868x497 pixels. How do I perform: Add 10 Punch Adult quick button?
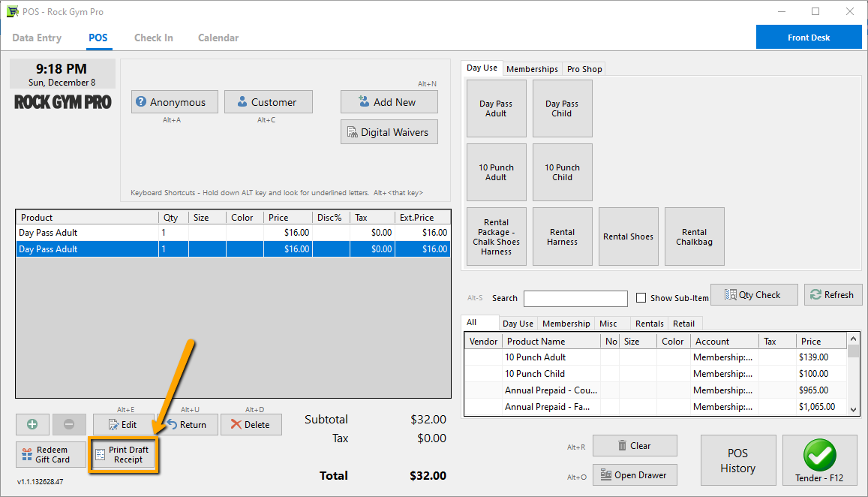click(x=496, y=173)
